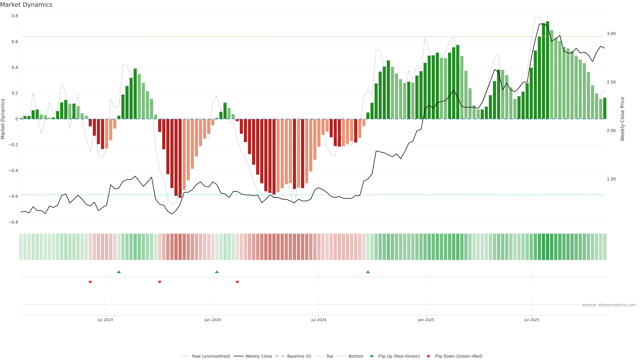Click the Flip Down marker between July 2023 and January 2024

pos(160,282)
